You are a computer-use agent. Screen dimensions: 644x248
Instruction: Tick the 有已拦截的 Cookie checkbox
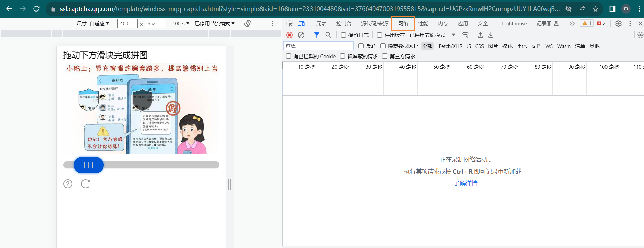288,56
